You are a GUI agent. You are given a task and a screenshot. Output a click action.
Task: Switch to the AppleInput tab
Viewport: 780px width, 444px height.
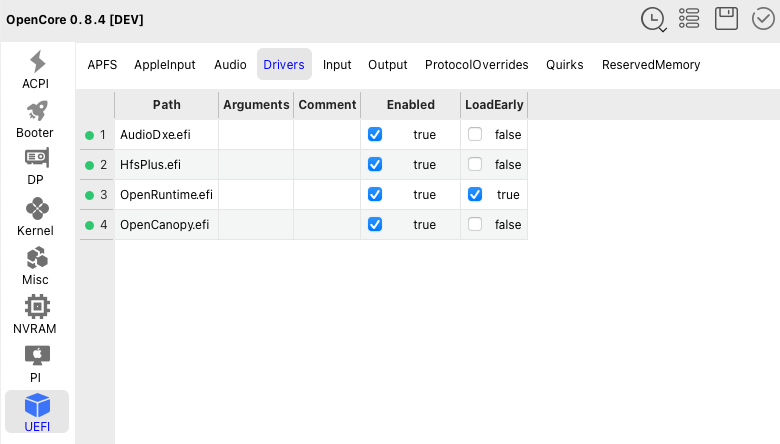coord(165,65)
